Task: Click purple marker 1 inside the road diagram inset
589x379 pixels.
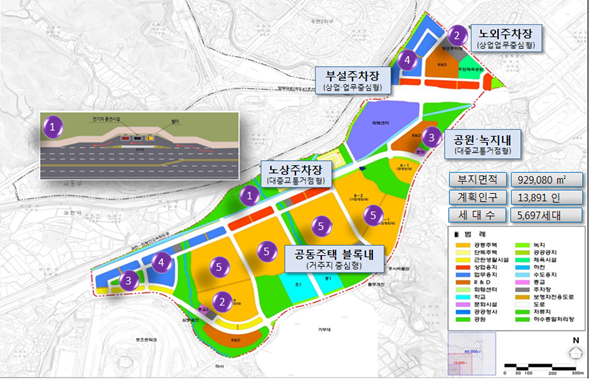Action: coord(53,127)
